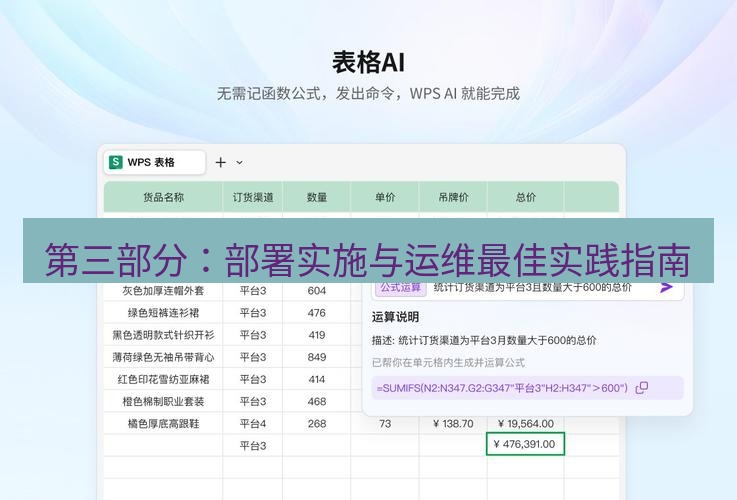This screenshot has width=737, height=500.
Task: Select tag price cell ¥ 138.70
Action: tap(453, 424)
